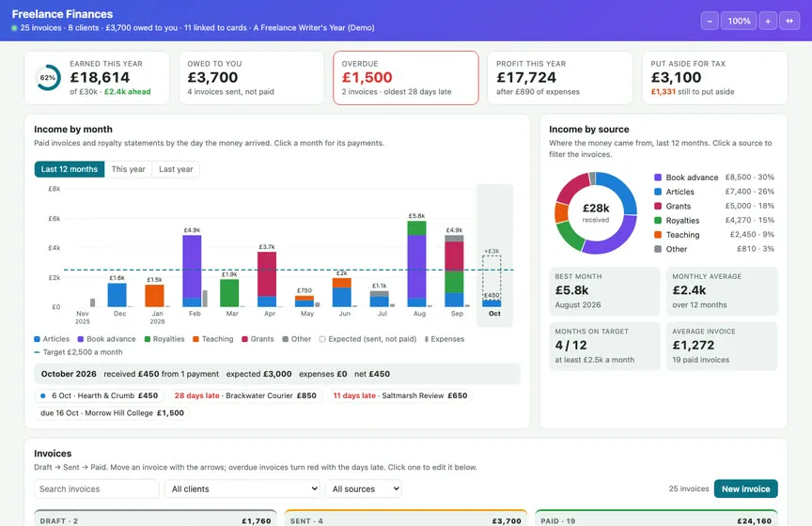Image resolution: width=812 pixels, height=526 pixels.
Task: Click the Target £2,500 a month legend
Action: coord(79,352)
